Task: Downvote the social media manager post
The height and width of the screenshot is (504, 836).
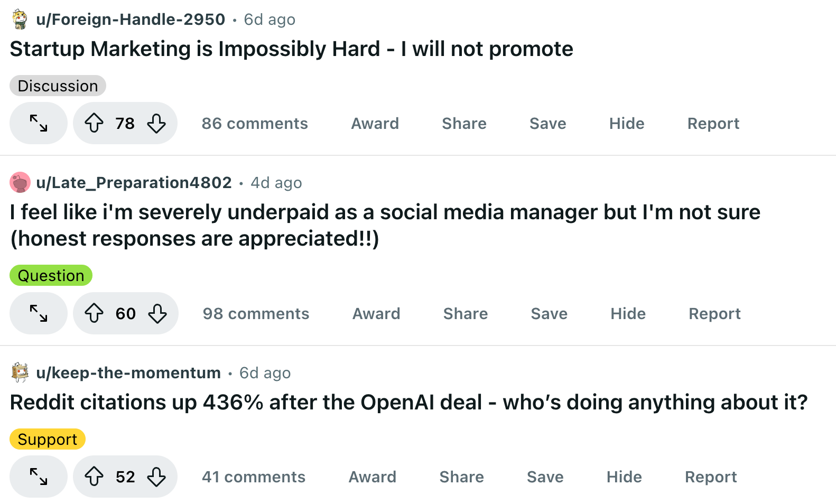Action: pyautogui.click(x=158, y=313)
